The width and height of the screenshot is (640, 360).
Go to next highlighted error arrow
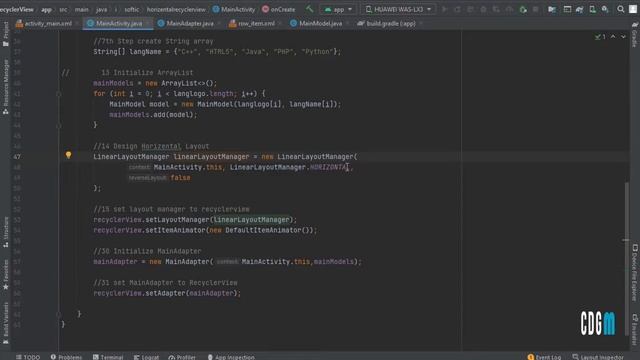623,37
